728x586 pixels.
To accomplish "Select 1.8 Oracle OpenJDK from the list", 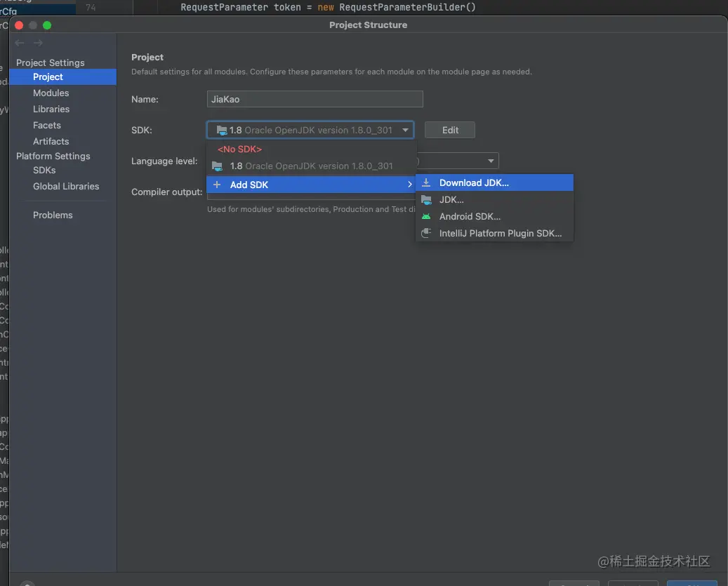I will pyautogui.click(x=312, y=166).
